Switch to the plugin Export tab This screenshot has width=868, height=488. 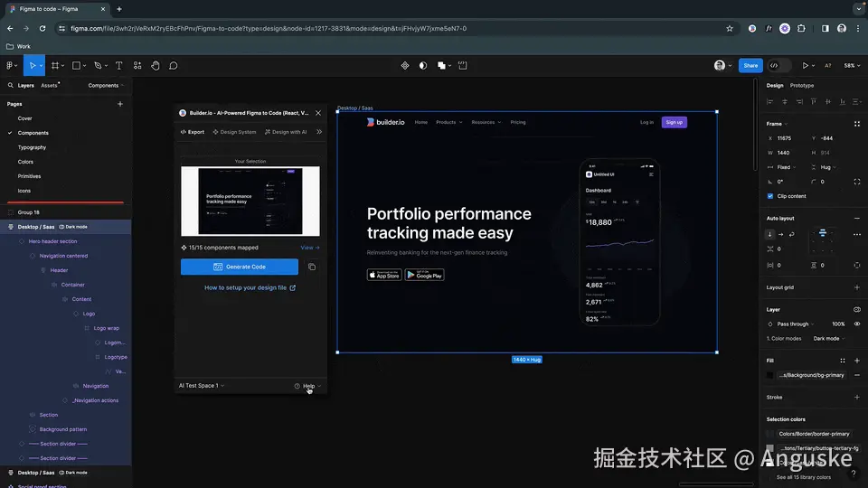[x=192, y=132]
